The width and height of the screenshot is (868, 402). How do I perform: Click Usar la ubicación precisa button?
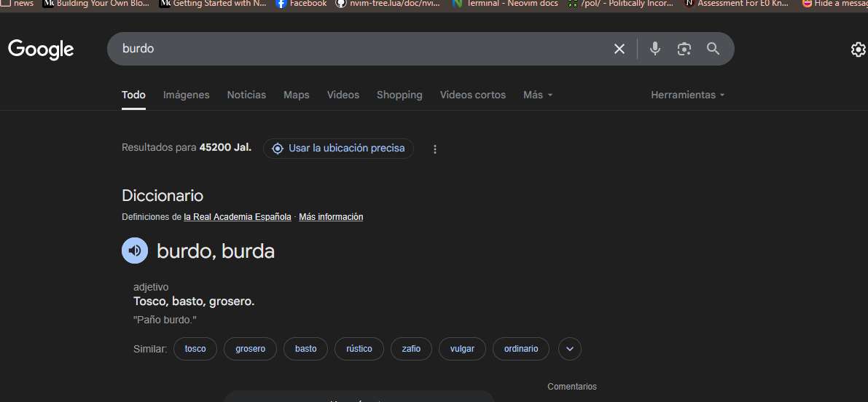338,148
